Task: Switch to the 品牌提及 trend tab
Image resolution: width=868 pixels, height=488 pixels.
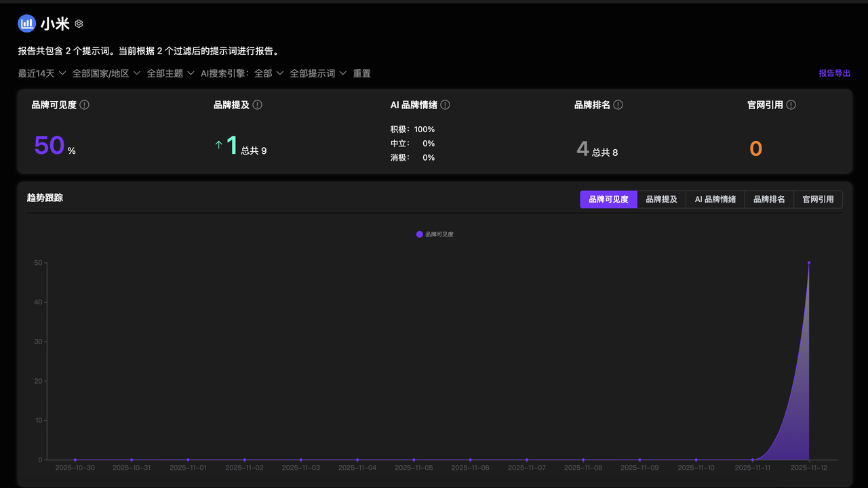Action: [661, 199]
